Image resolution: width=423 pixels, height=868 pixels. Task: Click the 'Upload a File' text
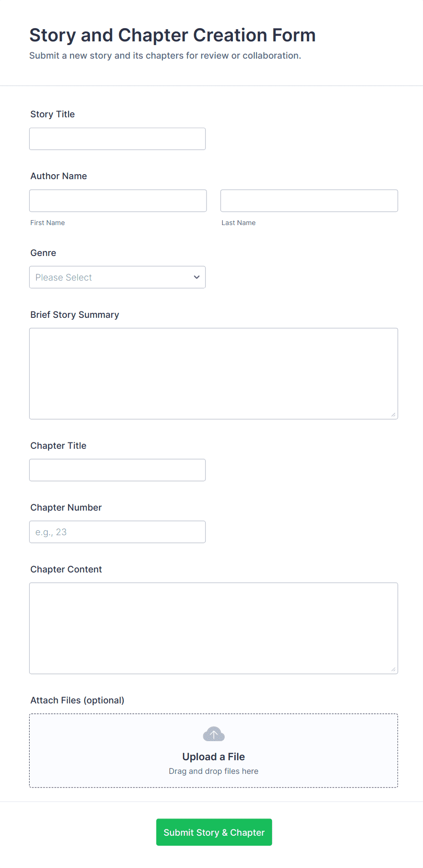pyautogui.click(x=213, y=757)
